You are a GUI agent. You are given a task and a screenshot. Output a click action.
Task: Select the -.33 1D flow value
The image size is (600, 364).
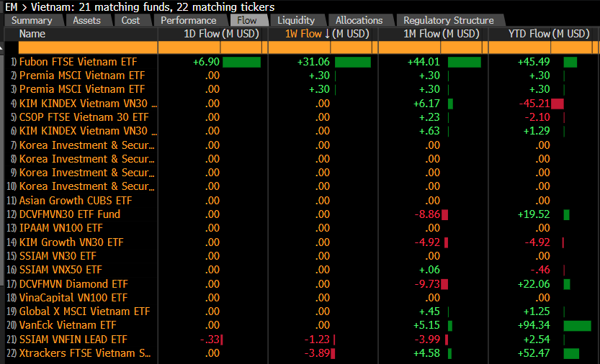click(210, 339)
